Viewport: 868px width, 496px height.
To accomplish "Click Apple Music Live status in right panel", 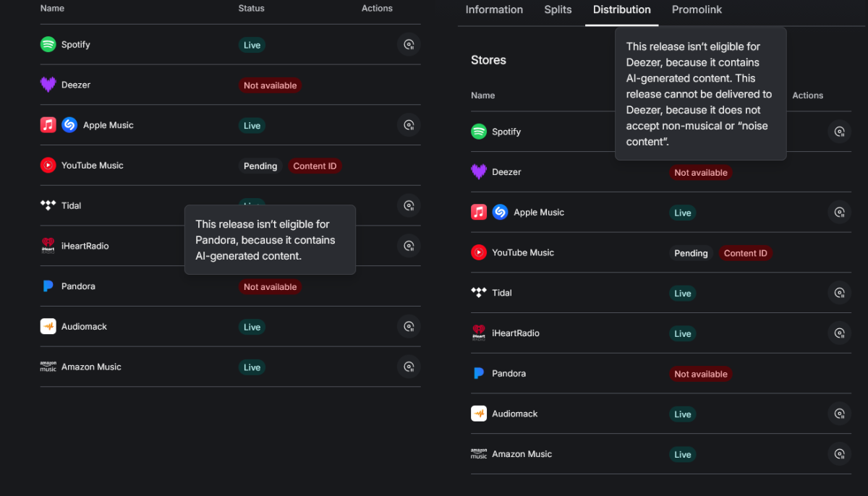I will coord(683,213).
